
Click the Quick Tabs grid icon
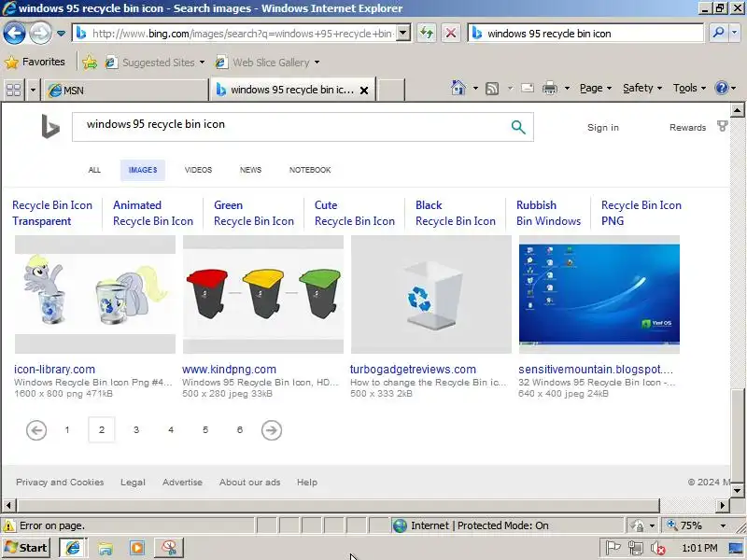click(x=13, y=90)
